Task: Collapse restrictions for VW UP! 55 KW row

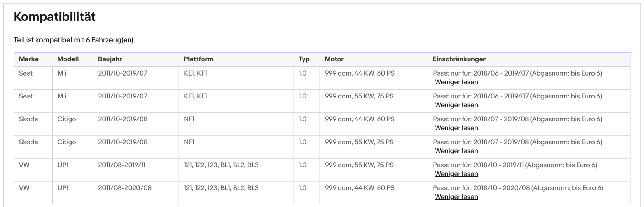Action: point(456,174)
